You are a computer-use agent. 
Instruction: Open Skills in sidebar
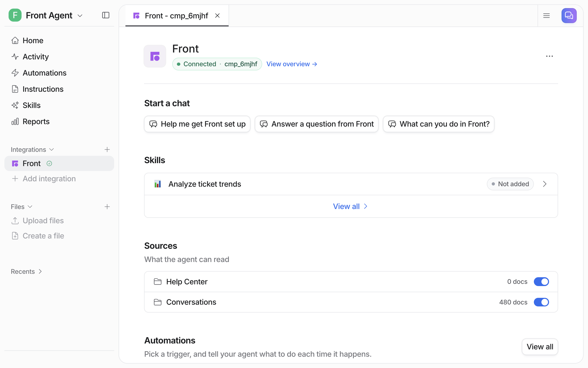tap(59, 105)
